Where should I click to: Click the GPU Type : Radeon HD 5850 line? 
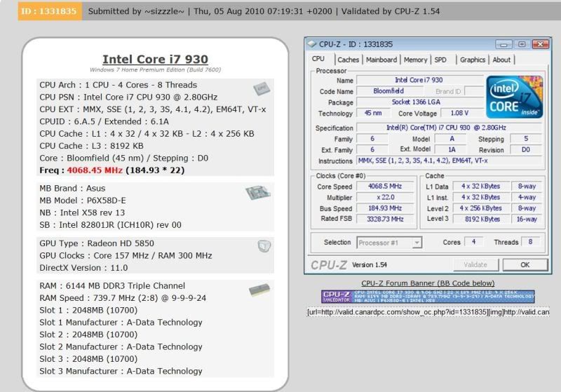pyautogui.click(x=97, y=243)
